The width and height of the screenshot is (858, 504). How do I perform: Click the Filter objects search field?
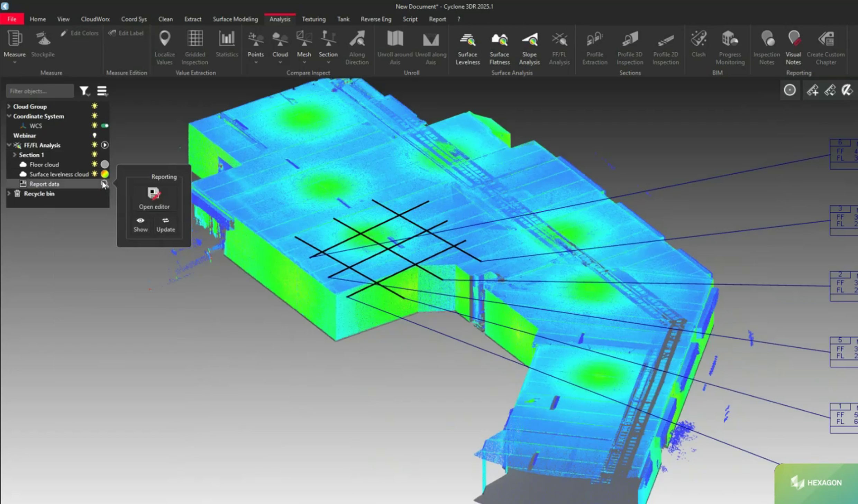coord(40,91)
